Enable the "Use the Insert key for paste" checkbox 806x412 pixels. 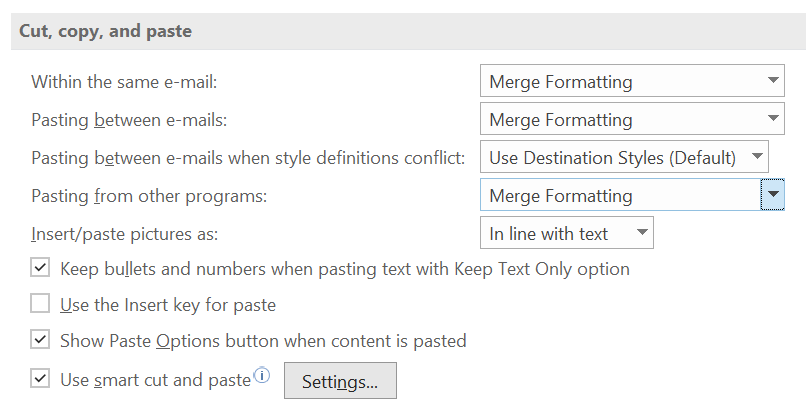pos(40,304)
